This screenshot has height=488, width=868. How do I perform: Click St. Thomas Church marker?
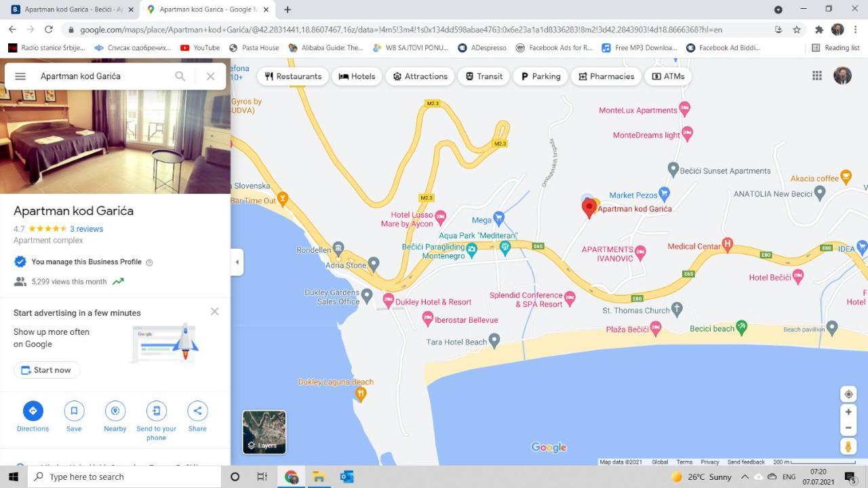[x=676, y=310]
